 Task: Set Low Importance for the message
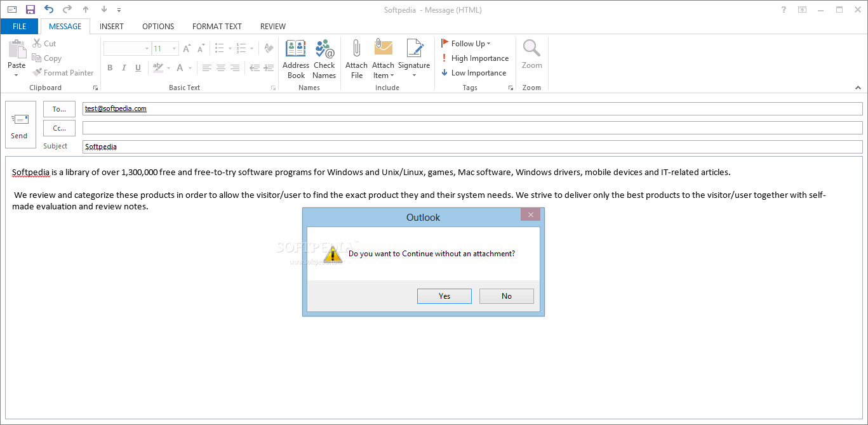pos(474,73)
